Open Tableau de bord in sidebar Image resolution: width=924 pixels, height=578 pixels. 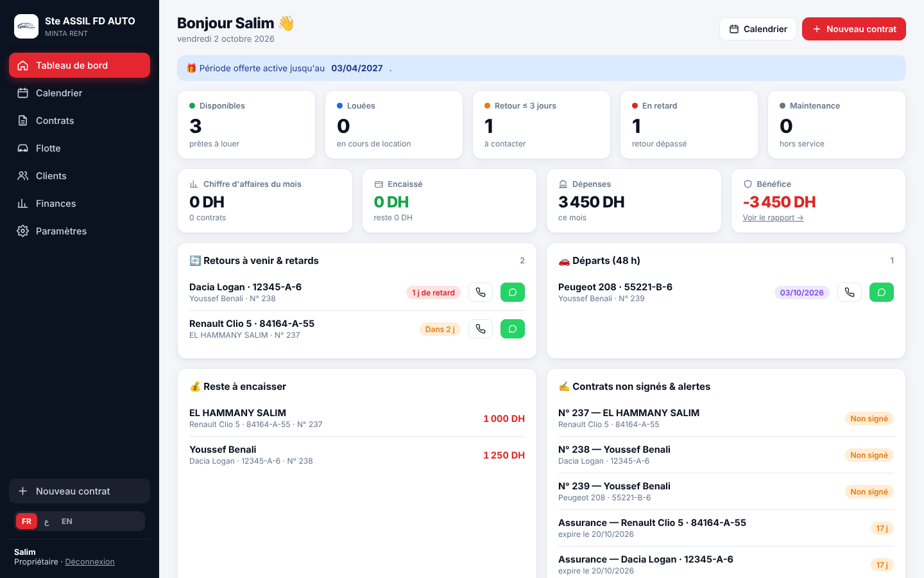80,66
